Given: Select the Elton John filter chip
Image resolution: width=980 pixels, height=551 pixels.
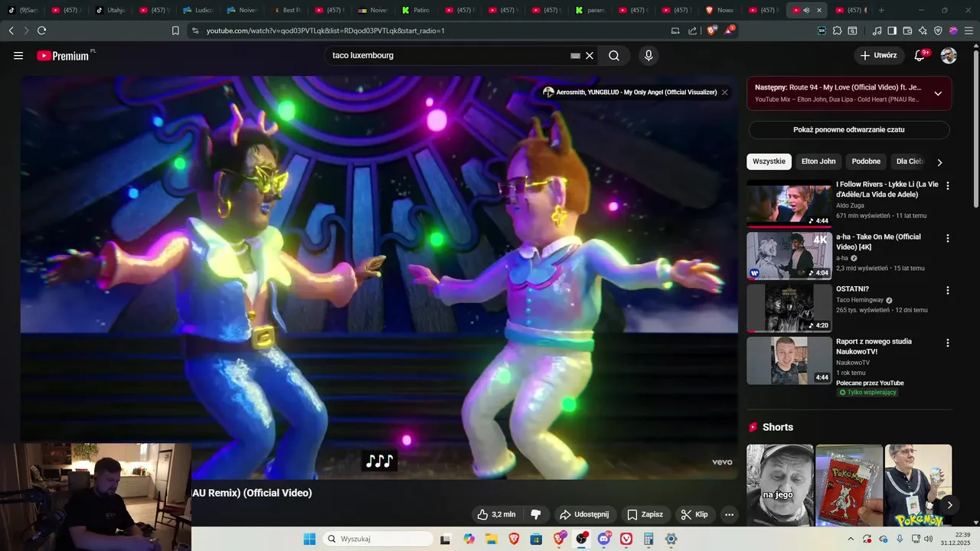Looking at the screenshot, I should pyautogui.click(x=818, y=161).
